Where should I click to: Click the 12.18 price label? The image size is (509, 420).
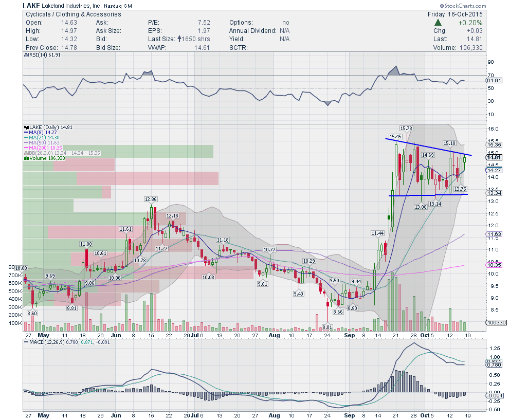[x=172, y=216]
